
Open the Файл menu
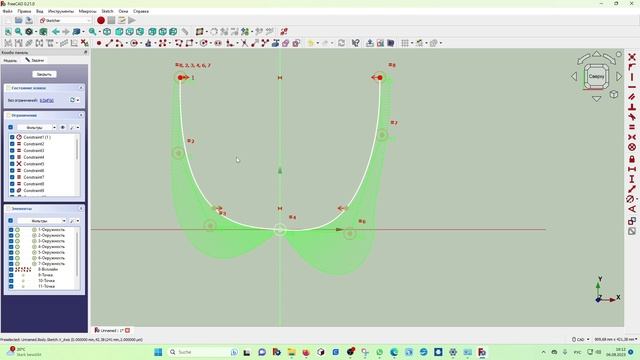[7, 11]
